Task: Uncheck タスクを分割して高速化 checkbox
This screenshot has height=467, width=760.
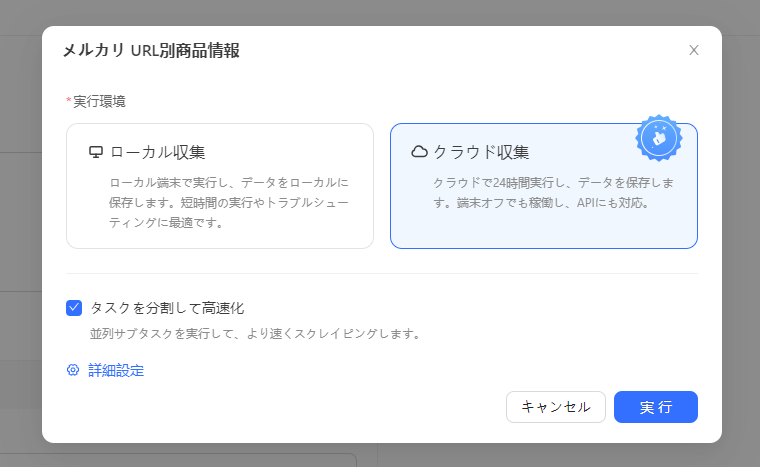Action: coord(74,308)
